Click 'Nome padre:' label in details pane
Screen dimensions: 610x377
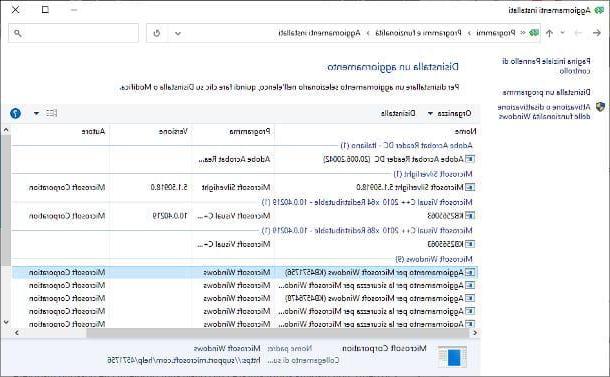coord(290,349)
